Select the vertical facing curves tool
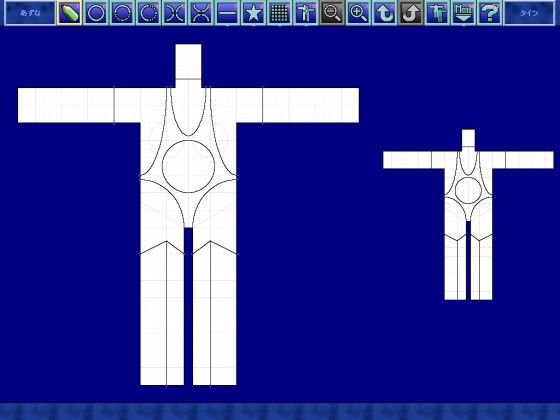This screenshot has width=560, height=420. click(175, 13)
